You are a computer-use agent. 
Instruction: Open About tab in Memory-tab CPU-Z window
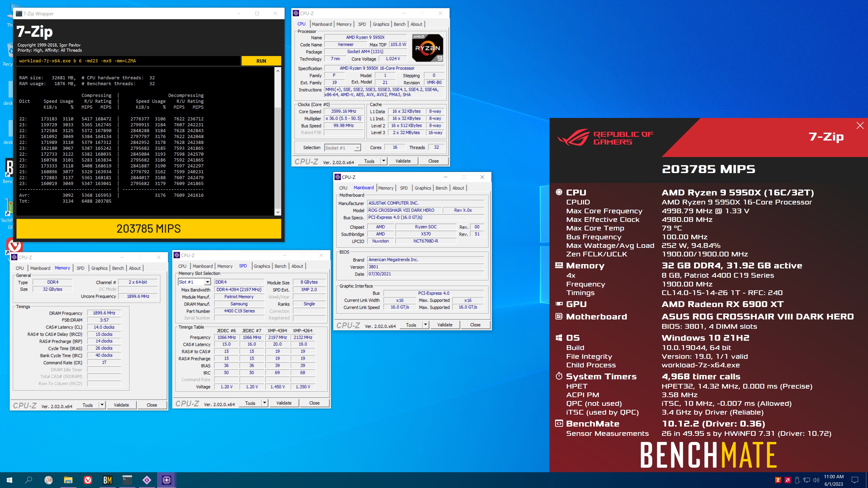pos(135,268)
